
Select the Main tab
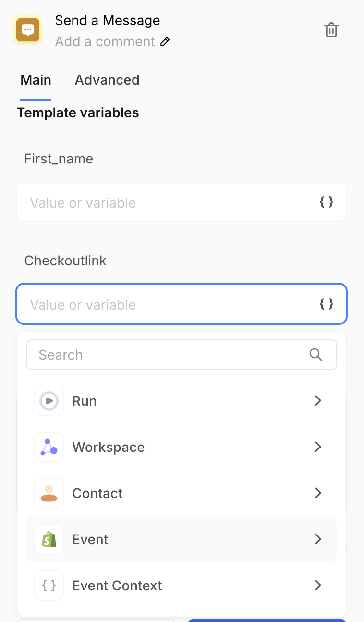pyautogui.click(x=36, y=80)
